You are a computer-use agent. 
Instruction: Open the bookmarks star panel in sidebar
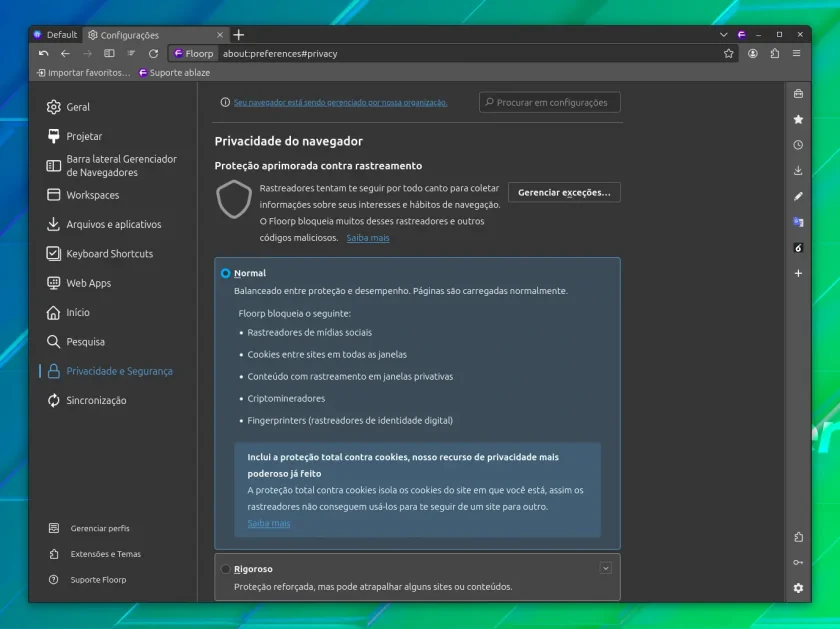(x=798, y=119)
